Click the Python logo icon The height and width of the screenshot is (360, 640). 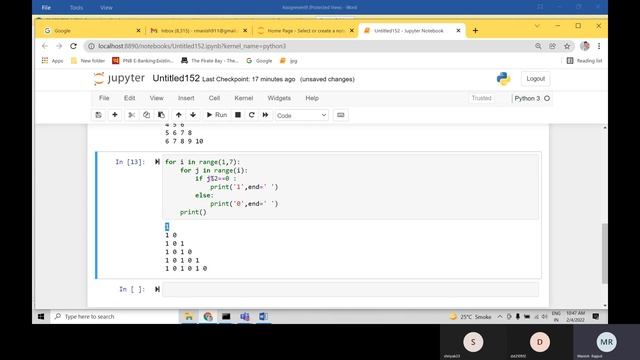(x=503, y=78)
